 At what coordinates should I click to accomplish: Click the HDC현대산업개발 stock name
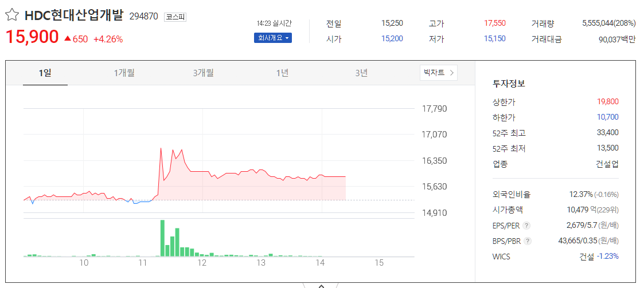(x=73, y=15)
